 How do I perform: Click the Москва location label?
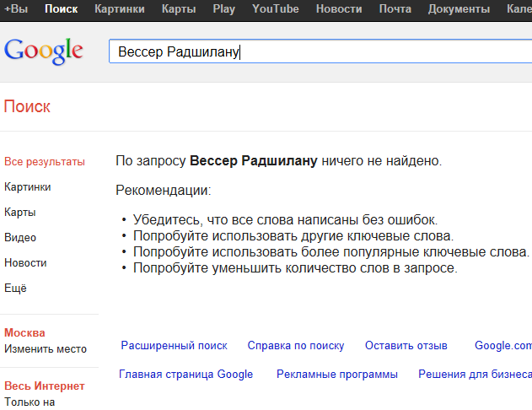click(x=24, y=333)
